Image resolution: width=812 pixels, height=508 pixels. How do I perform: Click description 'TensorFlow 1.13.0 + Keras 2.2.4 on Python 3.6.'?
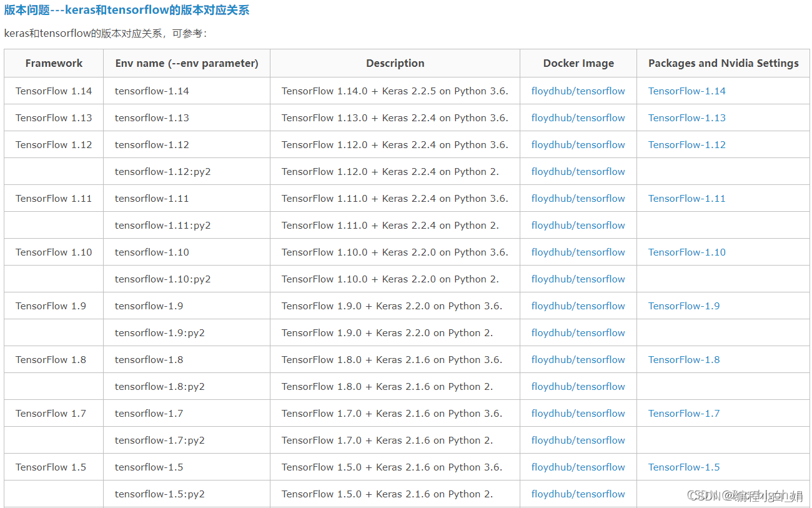[395, 118]
